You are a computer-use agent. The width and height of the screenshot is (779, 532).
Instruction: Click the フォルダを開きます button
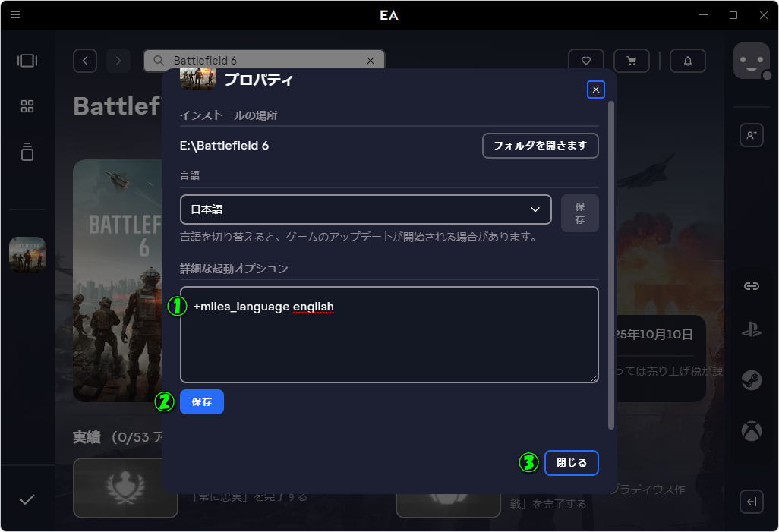click(540, 146)
